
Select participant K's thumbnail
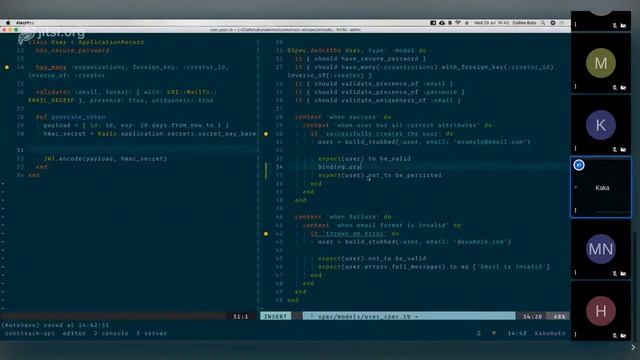pos(601,125)
